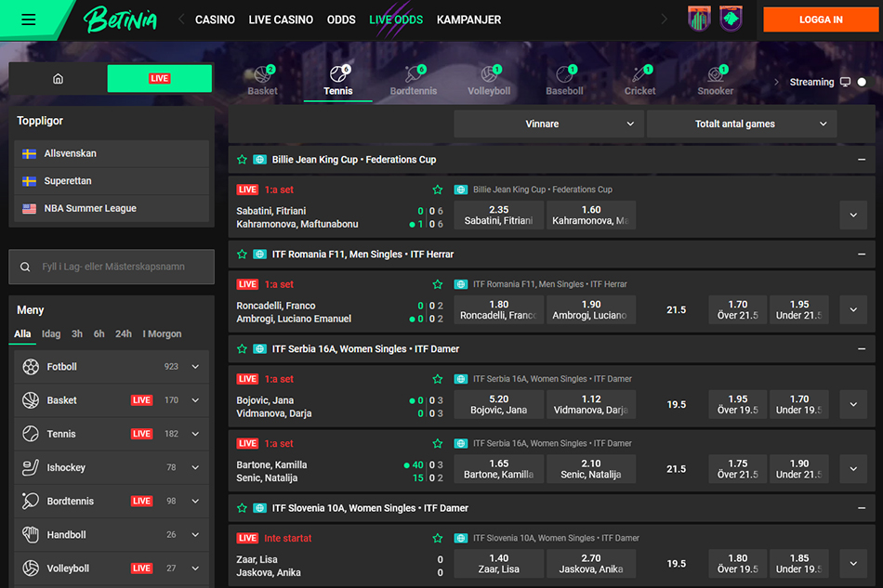Favorite the ITF Slovenia 10A league

click(x=243, y=508)
